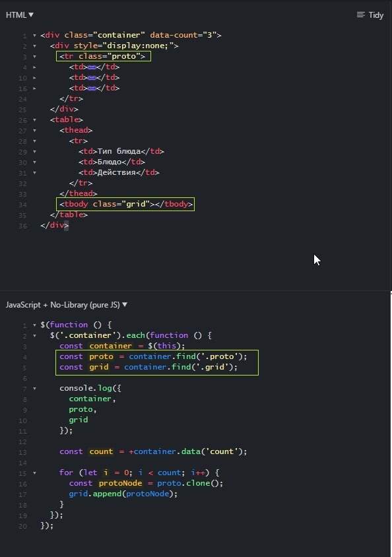The image size is (392, 557).
Task: Click the text 'Блюдо' in line 30
Action: 110,162
